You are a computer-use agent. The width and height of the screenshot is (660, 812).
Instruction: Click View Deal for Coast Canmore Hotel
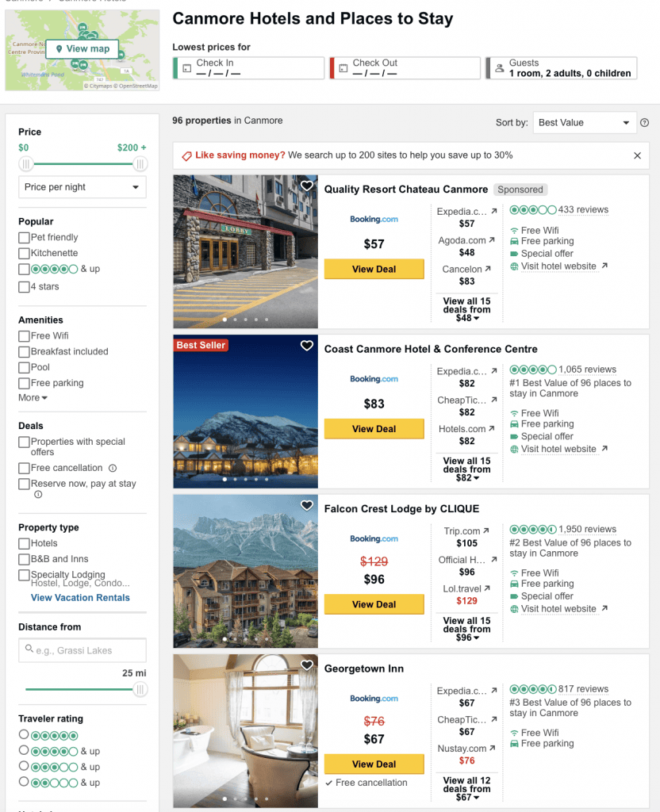click(374, 429)
